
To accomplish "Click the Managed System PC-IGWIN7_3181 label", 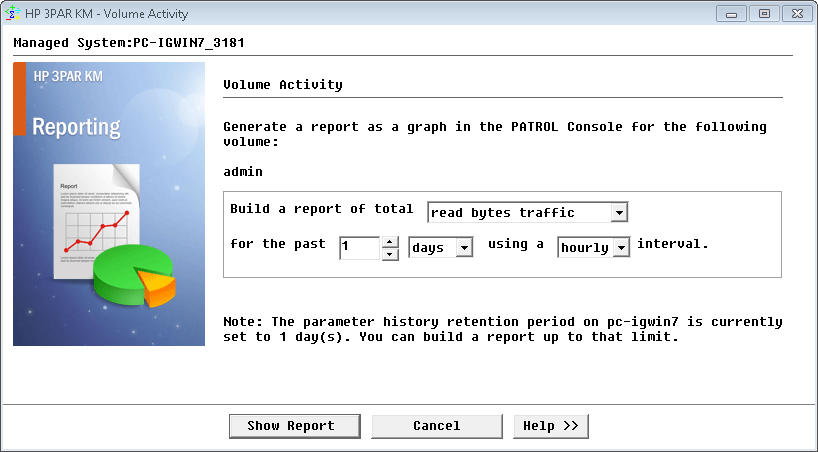I will [129, 42].
